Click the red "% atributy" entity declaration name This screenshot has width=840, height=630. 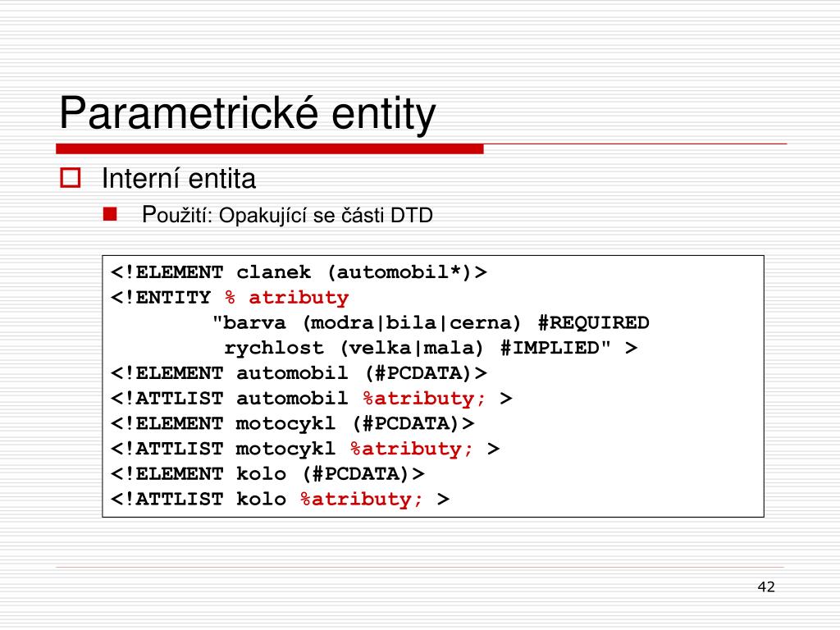(286, 297)
